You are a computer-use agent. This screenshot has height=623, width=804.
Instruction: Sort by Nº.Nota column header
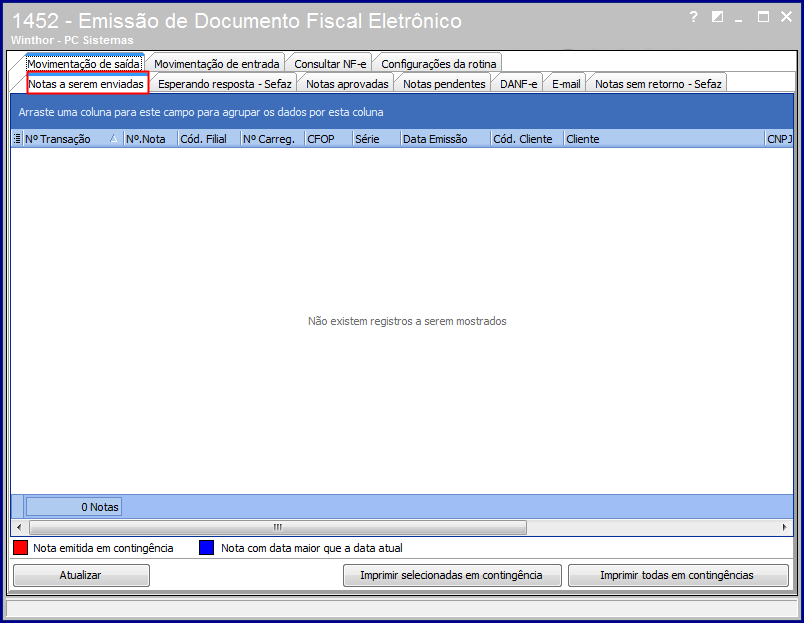coord(150,139)
